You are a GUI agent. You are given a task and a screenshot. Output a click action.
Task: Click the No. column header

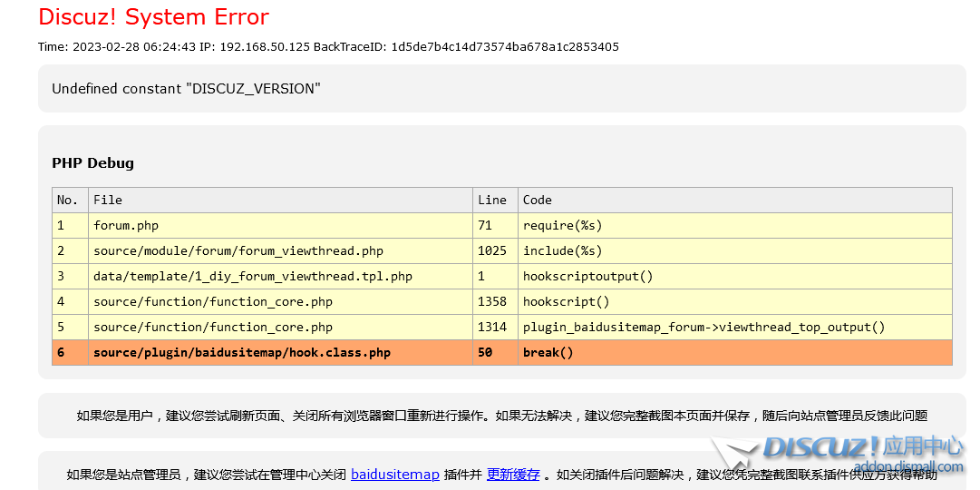(x=68, y=200)
